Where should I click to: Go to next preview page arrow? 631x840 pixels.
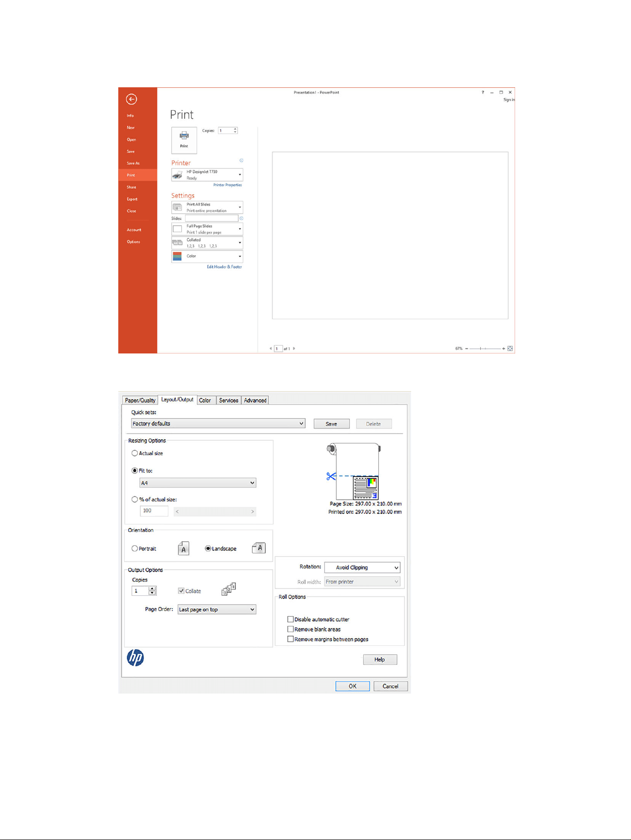294,349
